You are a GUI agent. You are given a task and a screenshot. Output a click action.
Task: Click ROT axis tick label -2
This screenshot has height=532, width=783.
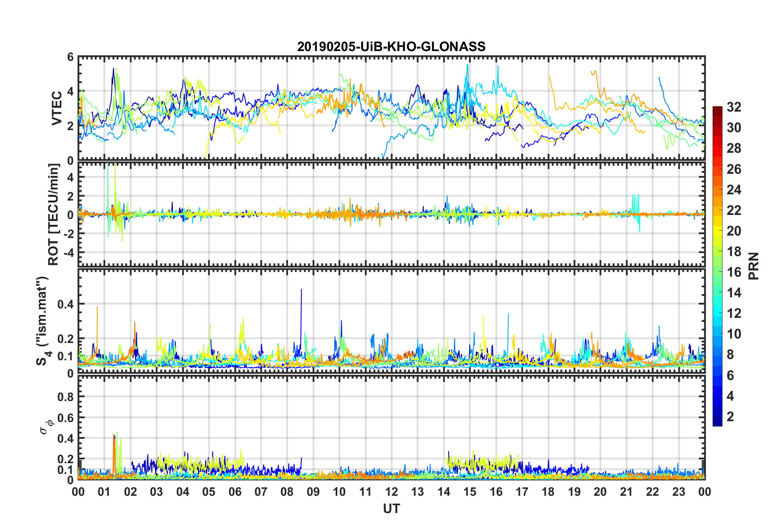click(68, 234)
